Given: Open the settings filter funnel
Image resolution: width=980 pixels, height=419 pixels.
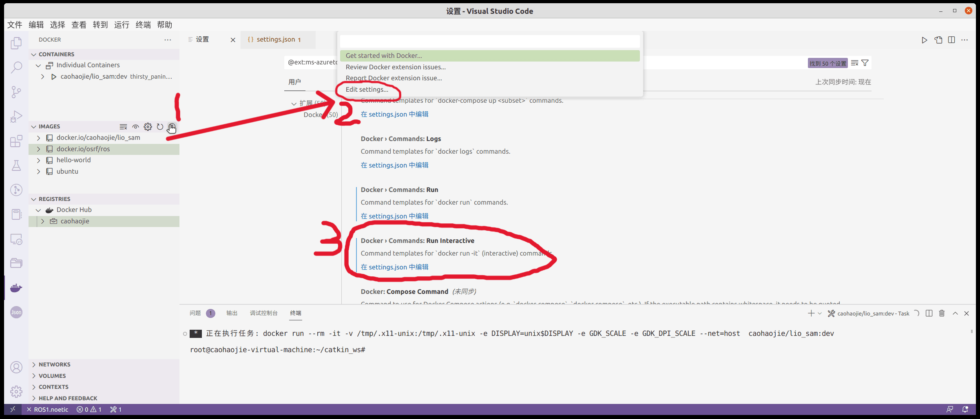Looking at the screenshot, I should 865,63.
